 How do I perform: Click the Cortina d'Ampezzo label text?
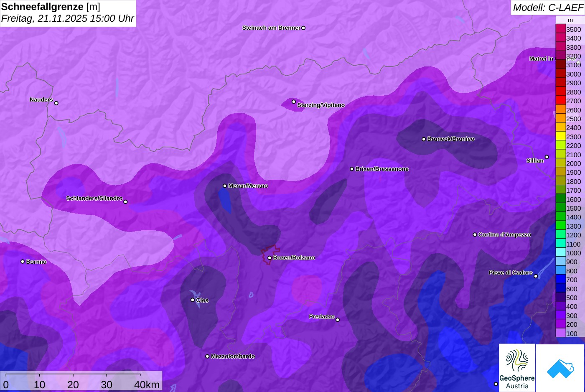click(504, 234)
